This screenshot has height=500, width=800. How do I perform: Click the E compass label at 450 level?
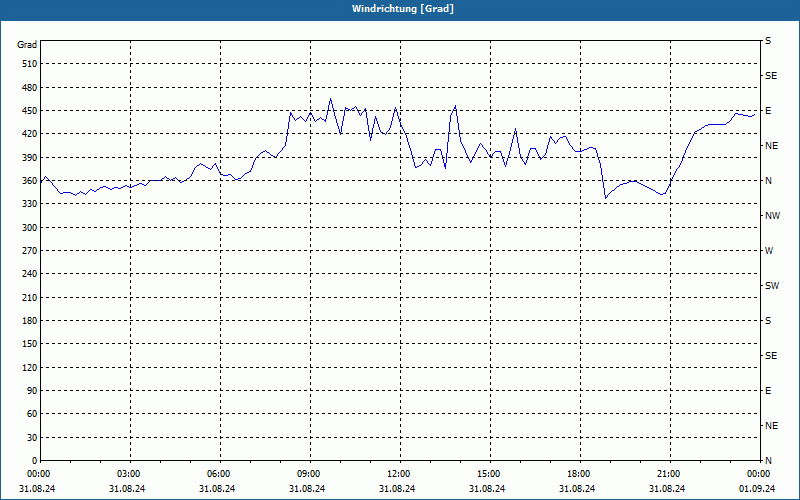[768, 111]
